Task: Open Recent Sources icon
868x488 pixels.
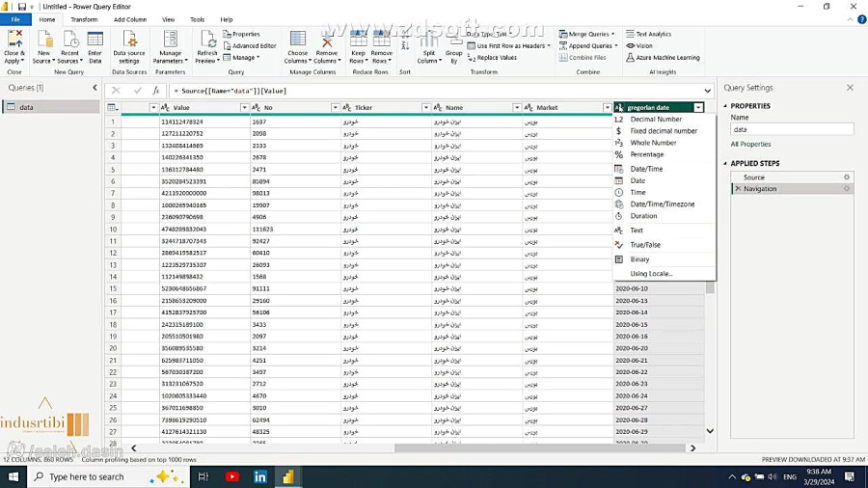Action: tap(69, 47)
